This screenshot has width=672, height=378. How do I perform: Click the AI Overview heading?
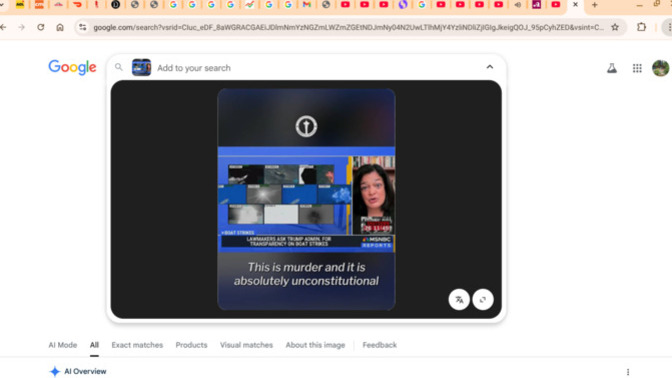coord(85,372)
